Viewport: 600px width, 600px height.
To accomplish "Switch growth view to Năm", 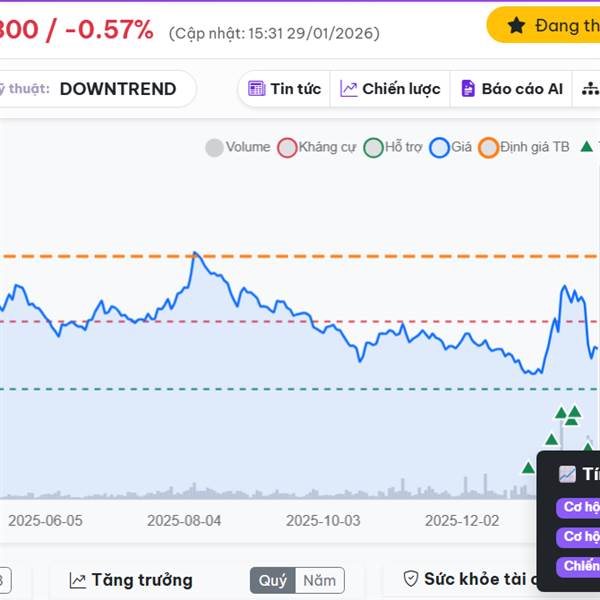I will (x=320, y=580).
